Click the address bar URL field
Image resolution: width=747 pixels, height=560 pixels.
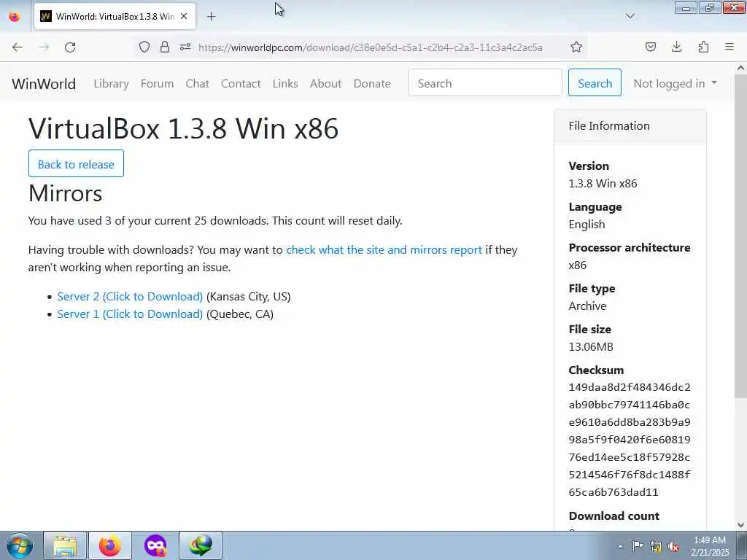[x=371, y=47]
